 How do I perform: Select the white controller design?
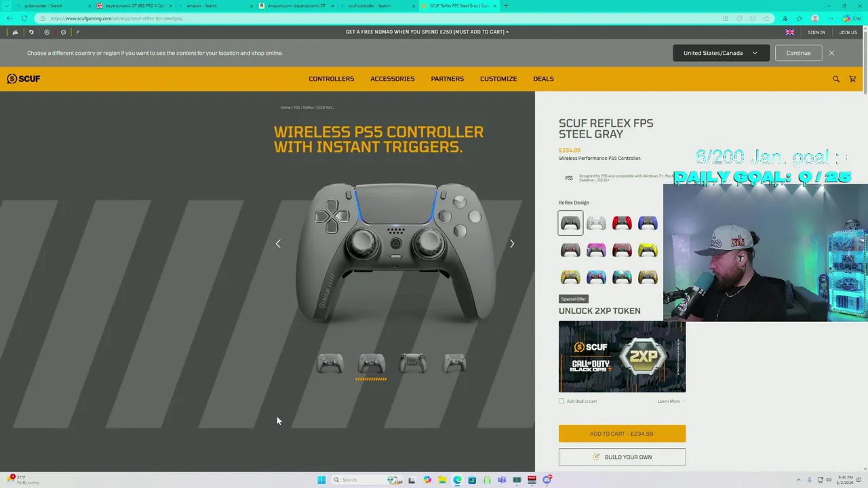[596, 223]
